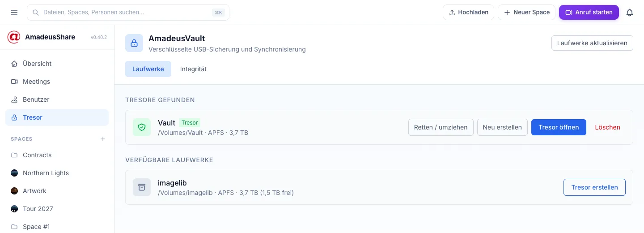Open Meetings in the sidebar
The width and height of the screenshot is (644, 233).
coord(57,82)
